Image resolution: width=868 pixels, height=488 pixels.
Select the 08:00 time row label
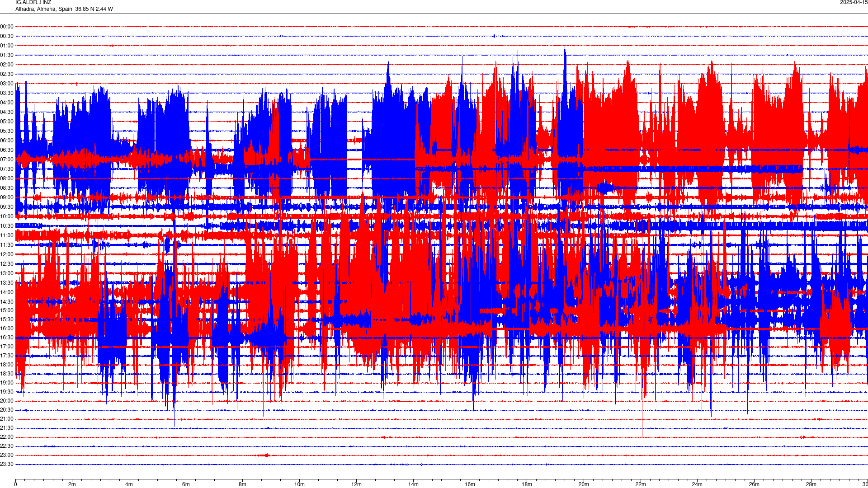[7, 178]
